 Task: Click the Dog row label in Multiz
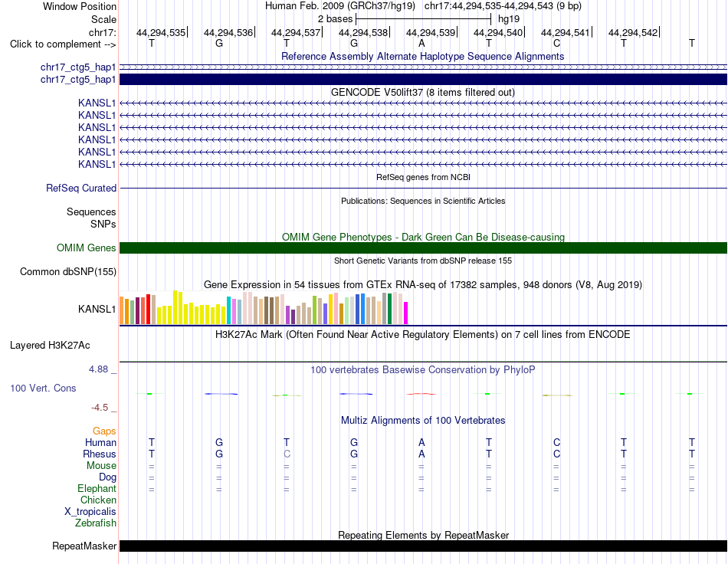(x=107, y=477)
